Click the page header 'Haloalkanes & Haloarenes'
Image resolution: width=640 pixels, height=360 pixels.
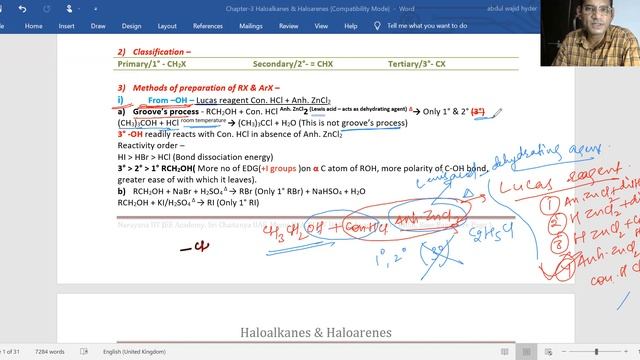click(x=316, y=333)
